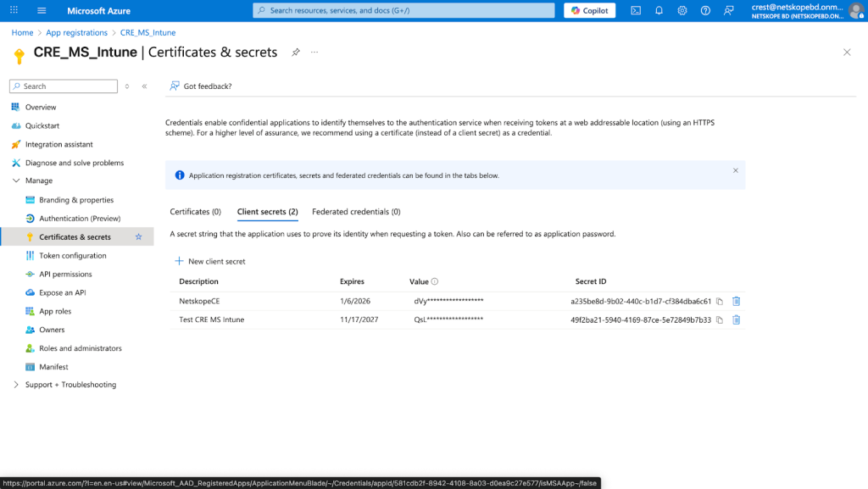The image size is (868, 489).
Task: Open the help question mark menu
Action: (x=705, y=10)
